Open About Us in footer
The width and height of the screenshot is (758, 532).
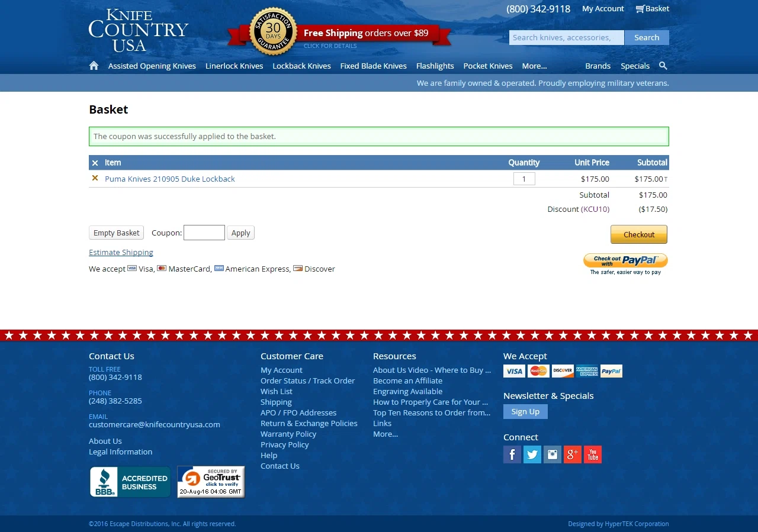tap(105, 441)
